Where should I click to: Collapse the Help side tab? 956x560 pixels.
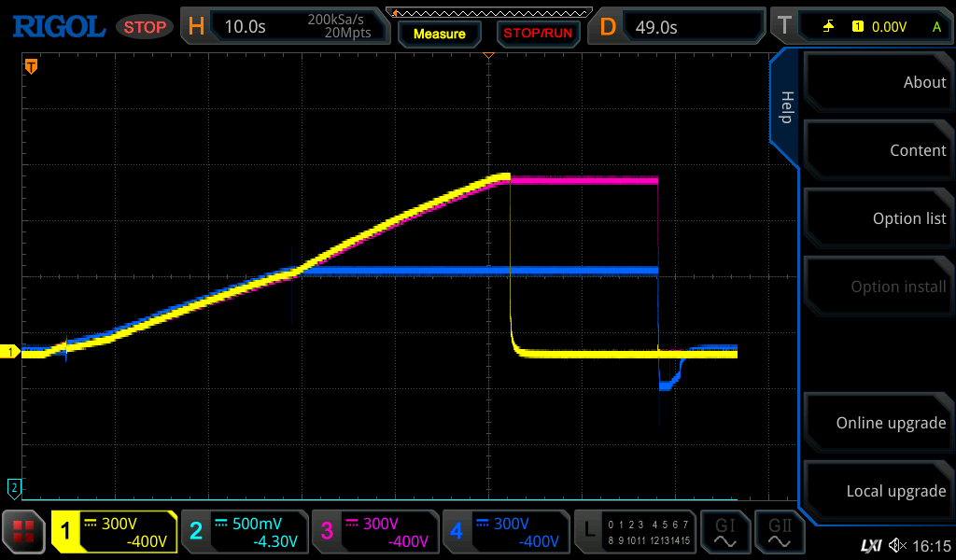coord(785,107)
